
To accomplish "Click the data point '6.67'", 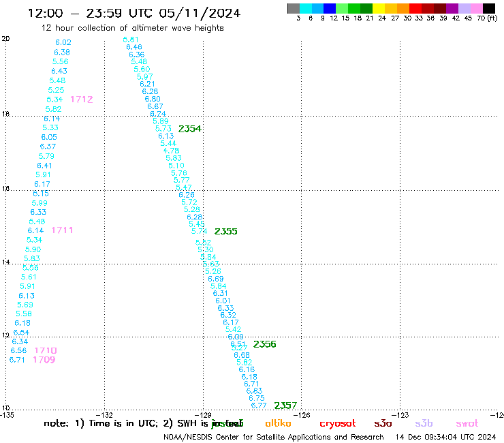I will [x=155, y=106].
